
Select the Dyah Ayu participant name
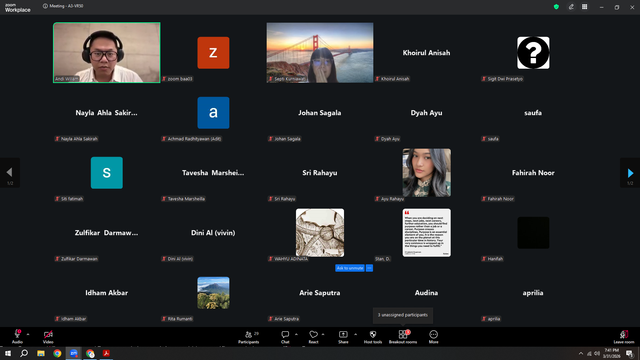426,113
